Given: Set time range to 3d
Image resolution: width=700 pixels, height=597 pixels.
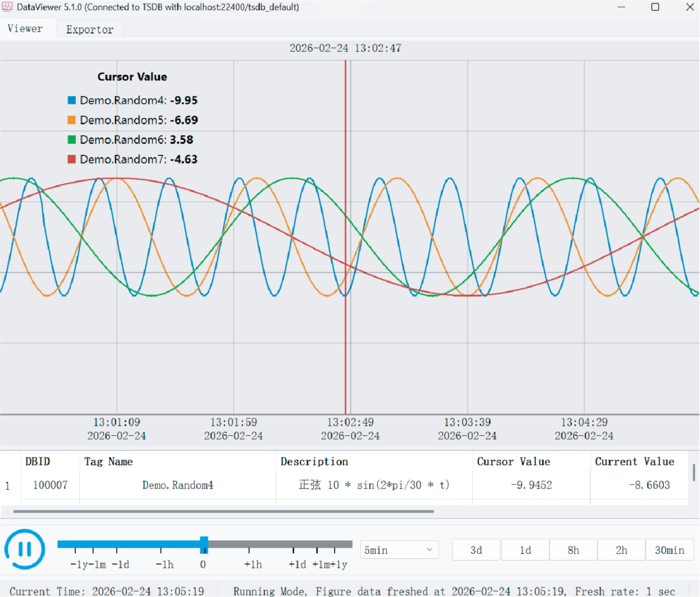Looking at the screenshot, I should (x=476, y=550).
